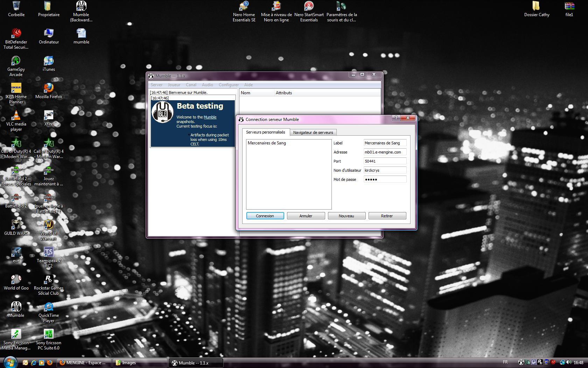Select the GUILD WARS icon
This screenshot has height=368, width=588.
click(x=16, y=228)
